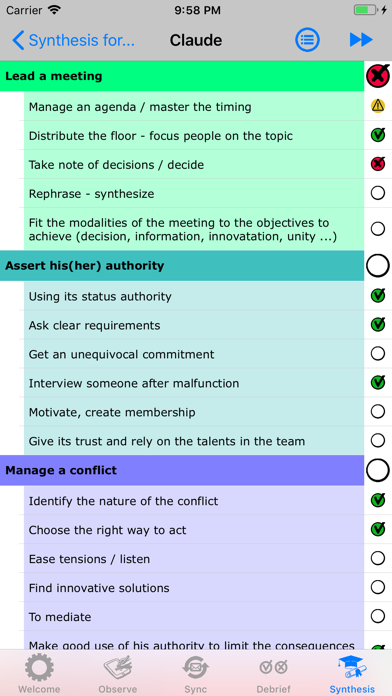Tap the red cross icon for Take note of decisions

pos(378,164)
